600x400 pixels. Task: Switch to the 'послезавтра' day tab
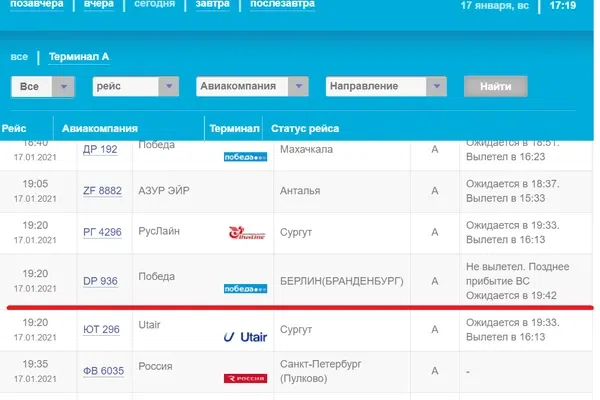[x=282, y=4]
